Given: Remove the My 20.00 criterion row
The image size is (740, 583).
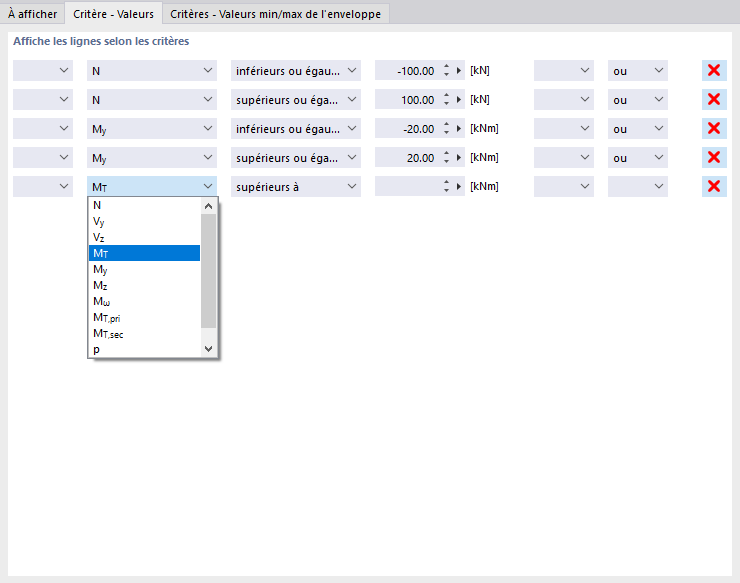Looking at the screenshot, I should tap(714, 158).
